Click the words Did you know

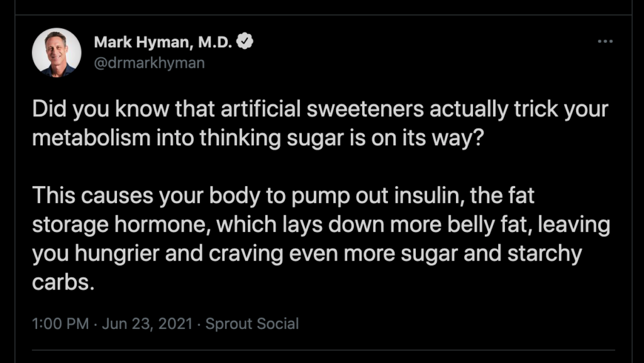[100, 109]
